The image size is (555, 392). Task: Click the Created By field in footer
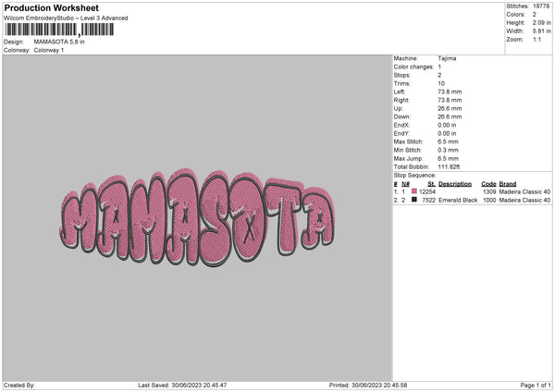pyautogui.click(x=20, y=385)
